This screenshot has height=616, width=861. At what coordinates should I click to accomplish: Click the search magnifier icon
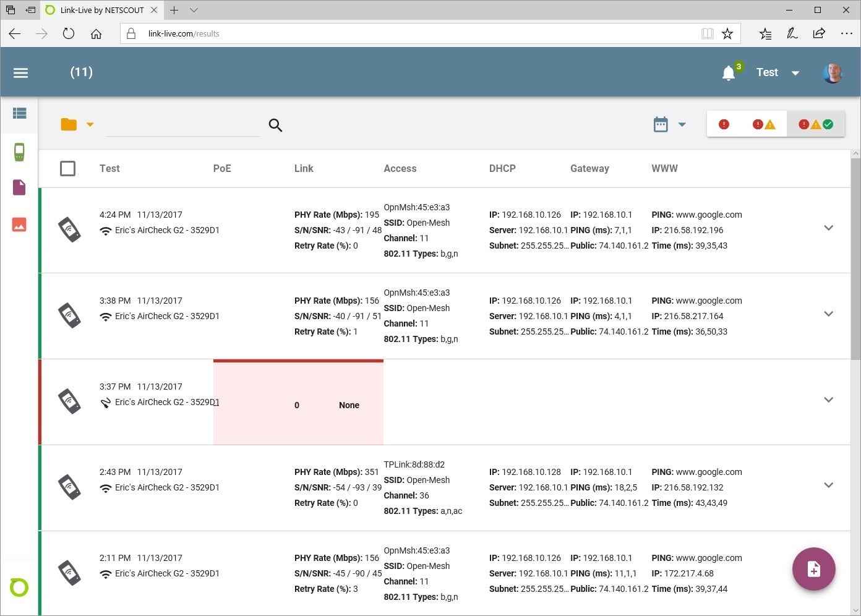[275, 126]
